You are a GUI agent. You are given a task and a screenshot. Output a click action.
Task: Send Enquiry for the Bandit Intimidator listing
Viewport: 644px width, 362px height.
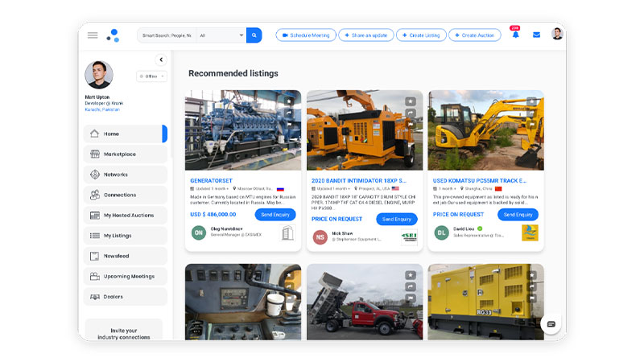(x=397, y=219)
